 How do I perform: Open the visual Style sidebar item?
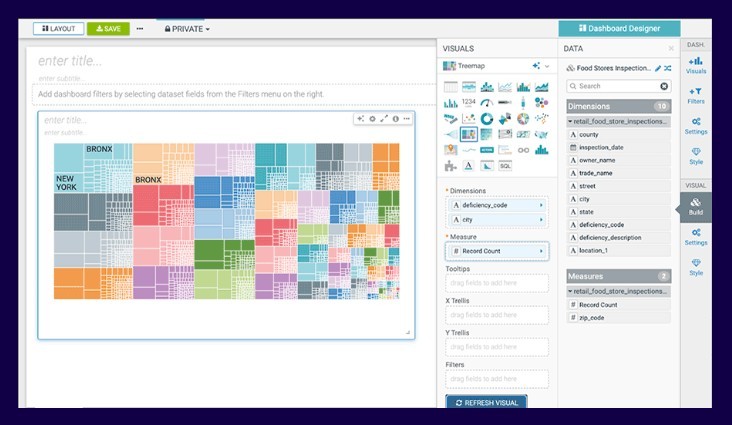[x=696, y=267]
